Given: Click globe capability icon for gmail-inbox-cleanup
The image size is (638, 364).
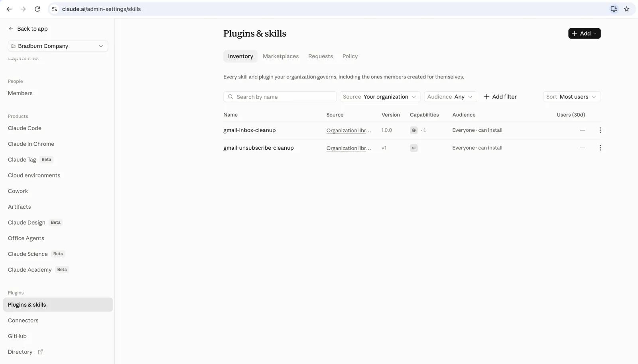Looking at the screenshot, I should pos(414,130).
